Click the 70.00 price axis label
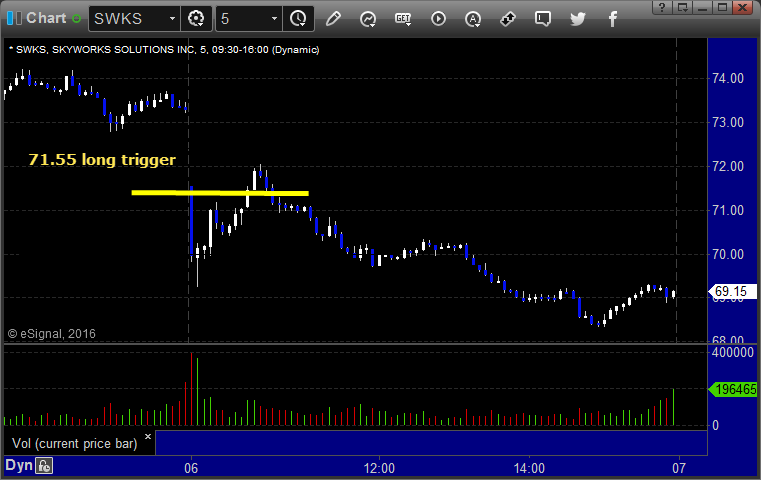761x480 pixels. tap(728, 254)
